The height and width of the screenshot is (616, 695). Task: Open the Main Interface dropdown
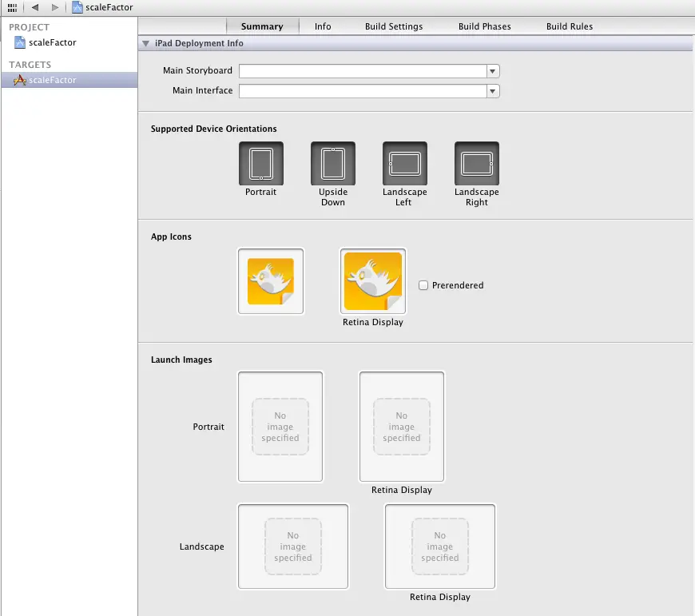[x=493, y=91]
